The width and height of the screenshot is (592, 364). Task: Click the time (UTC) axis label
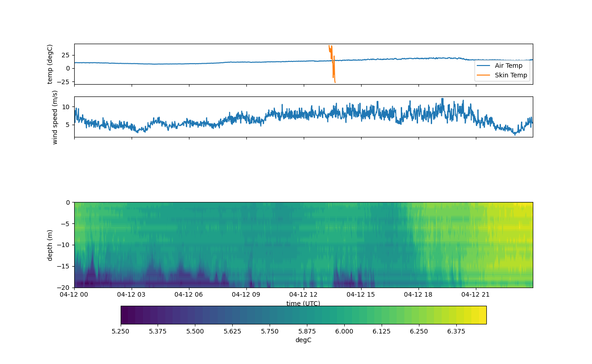click(303, 303)
